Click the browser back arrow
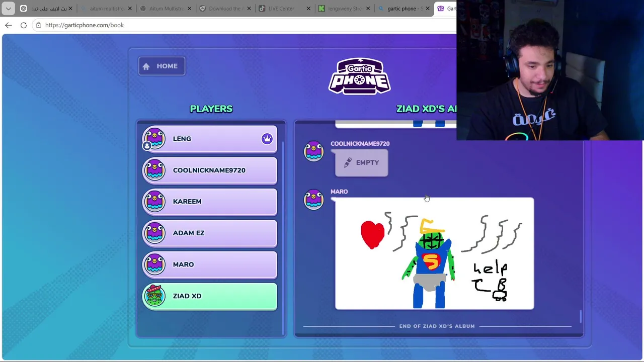The height and width of the screenshot is (362, 644). point(9,25)
